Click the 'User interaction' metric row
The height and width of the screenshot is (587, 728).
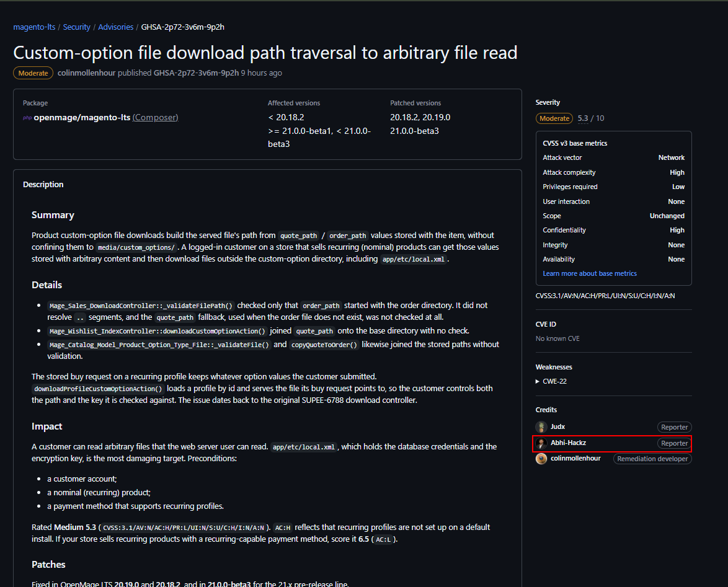click(613, 201)
